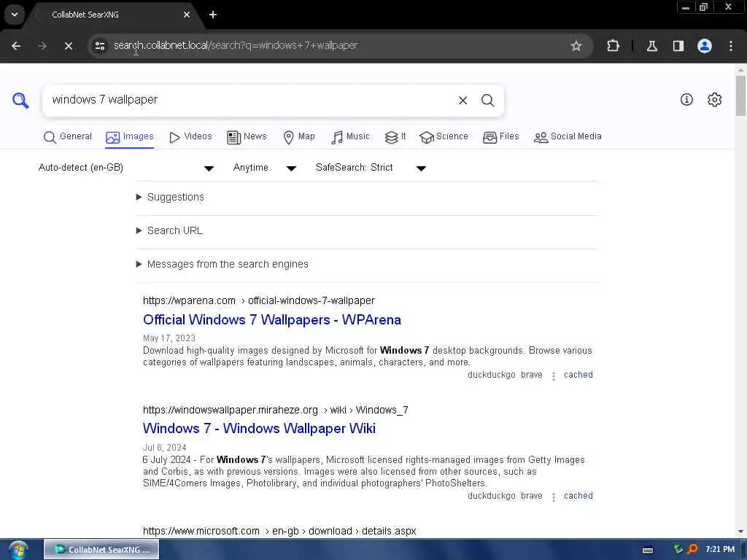Screen dimensions: 747x560
Task: Open the Windows Start menu
Action: point(18,550)
